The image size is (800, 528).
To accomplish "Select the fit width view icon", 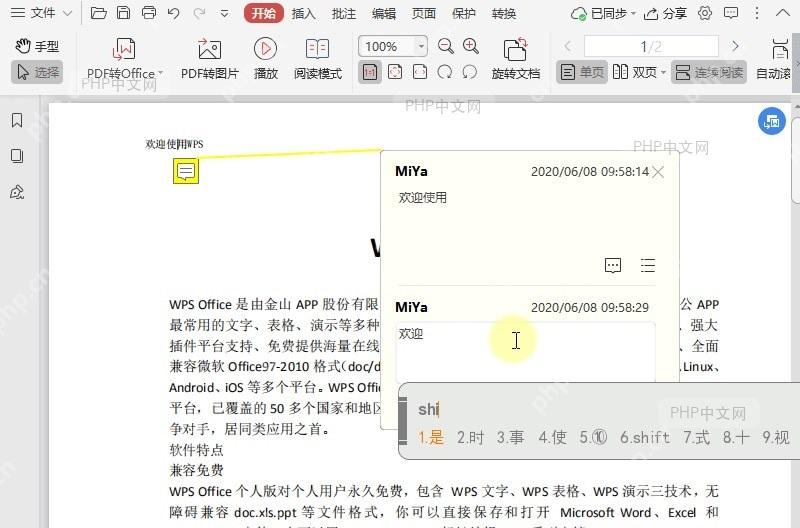I will [419, 72].
